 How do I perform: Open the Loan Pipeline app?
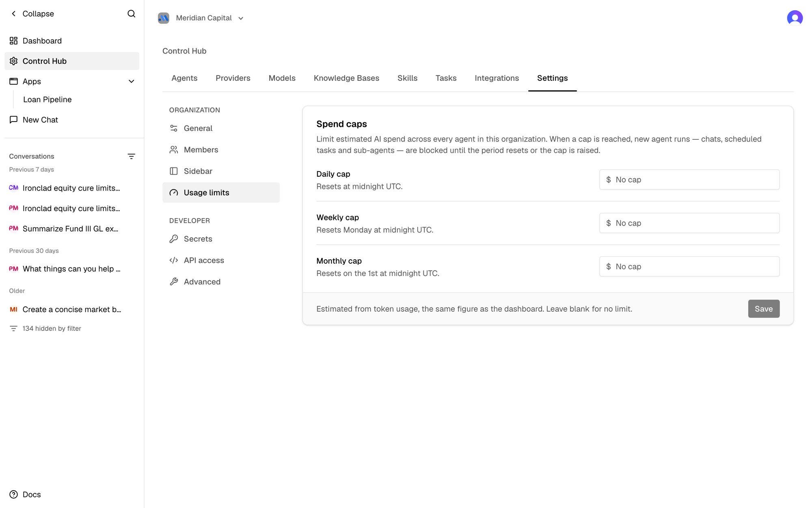47,100
